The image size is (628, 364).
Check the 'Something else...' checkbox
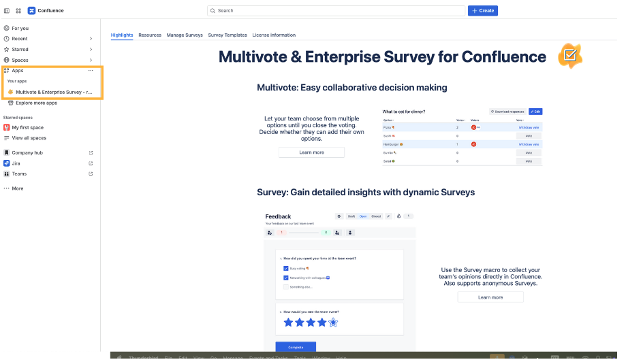(286, 287)
